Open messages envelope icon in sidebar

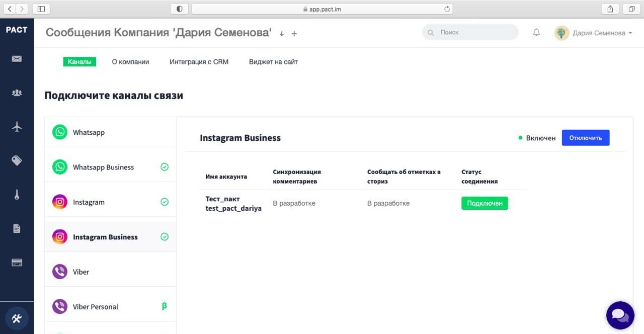(17, 59)
